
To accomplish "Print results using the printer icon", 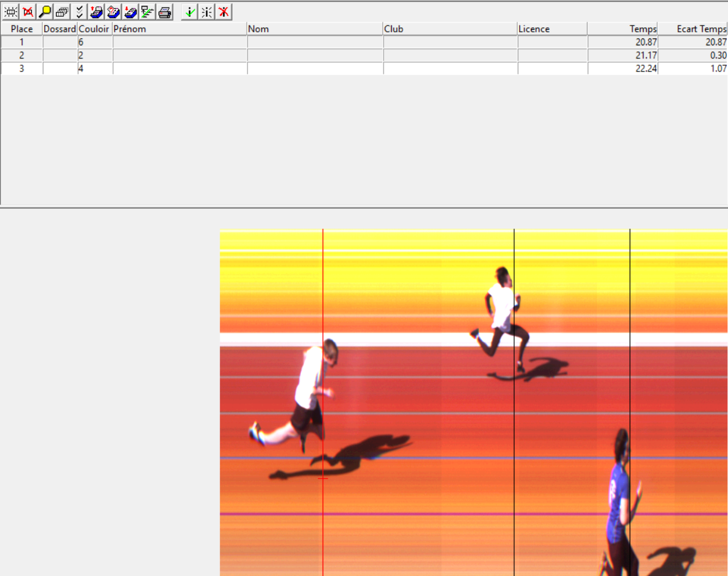I will [x=165, y=12].
